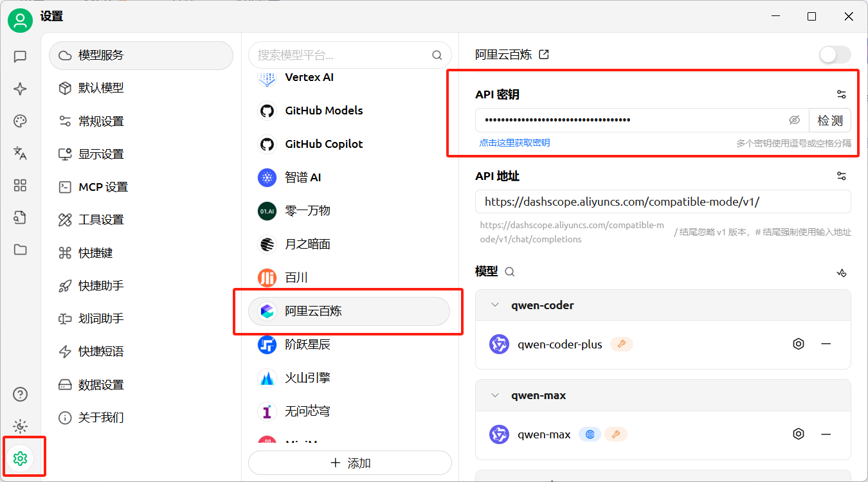Image resolution: width=868 pixels, height=482 pixels.
Task: Open API key settings sliders icon
Action: coord(841,94)
